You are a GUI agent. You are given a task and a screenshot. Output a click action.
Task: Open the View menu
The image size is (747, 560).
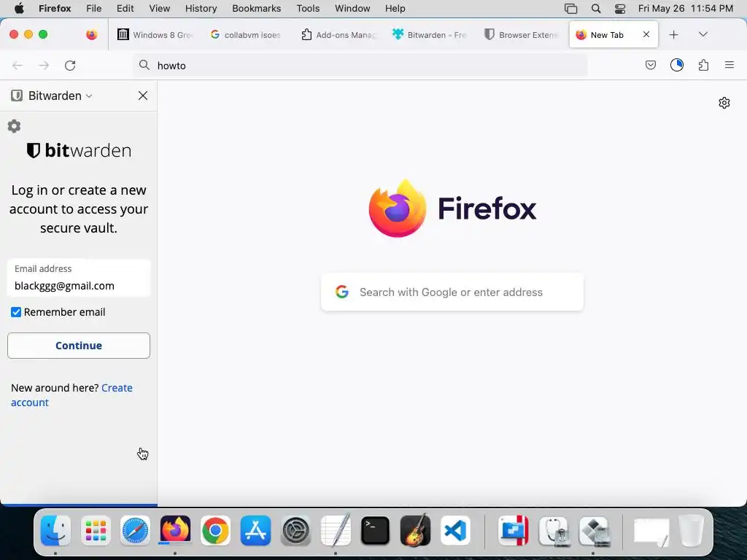pos(160,9)
